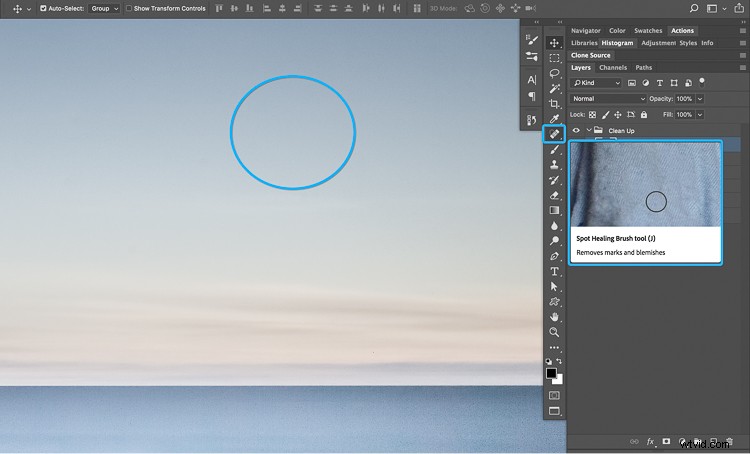Open the Kind filter dropdown
This screenshot has height=454, width=750.
pos(596,83)
